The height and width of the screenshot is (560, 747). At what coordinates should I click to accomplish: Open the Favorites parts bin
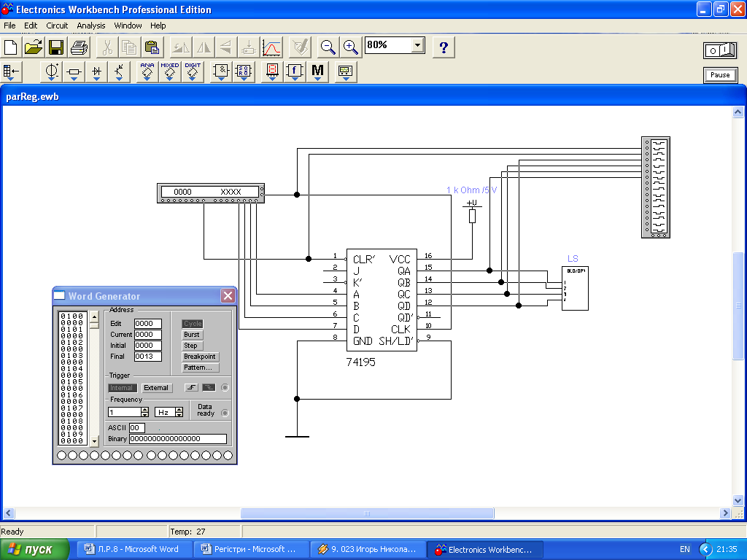tap(12, 72)
